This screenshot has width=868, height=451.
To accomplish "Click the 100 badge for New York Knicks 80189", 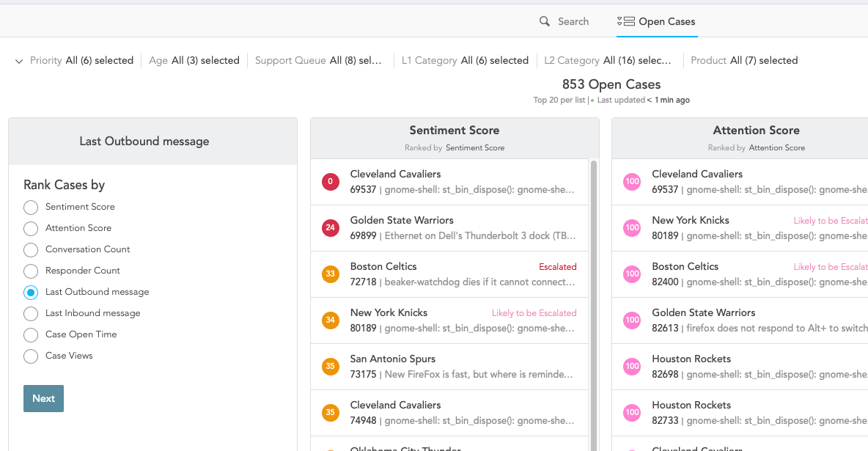I will tap(632, 228).
